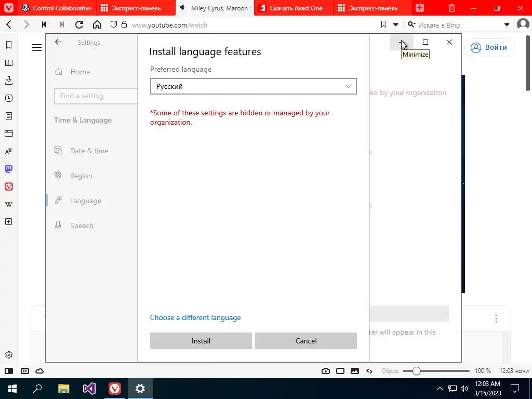Go to Settings Home
This screenshot has height=399, width=532.
[x=80, y=72]
